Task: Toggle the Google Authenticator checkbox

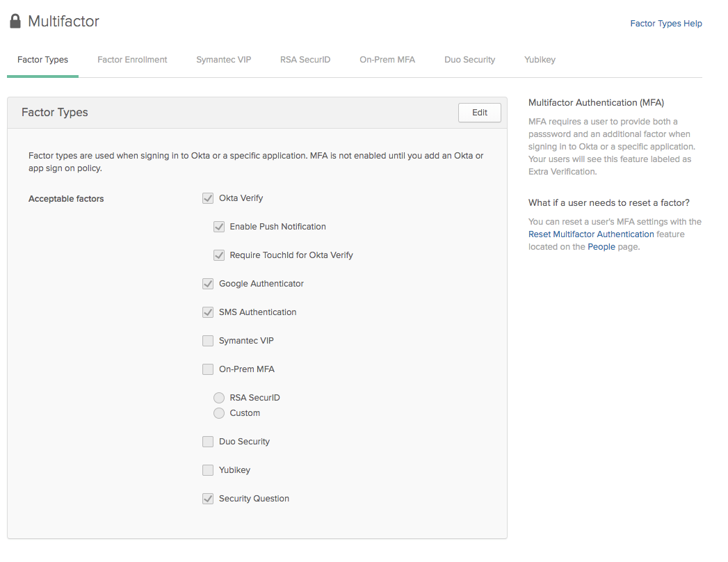Action: click(208, 284)
